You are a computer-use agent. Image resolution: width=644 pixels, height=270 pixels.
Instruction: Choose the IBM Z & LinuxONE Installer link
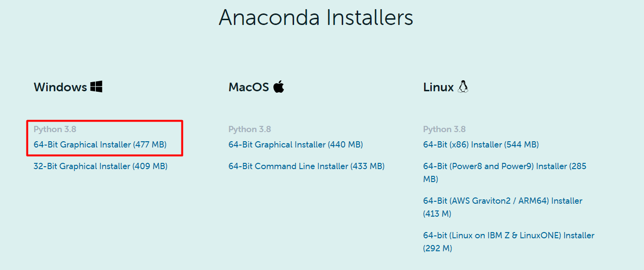[x=508, y=235]
